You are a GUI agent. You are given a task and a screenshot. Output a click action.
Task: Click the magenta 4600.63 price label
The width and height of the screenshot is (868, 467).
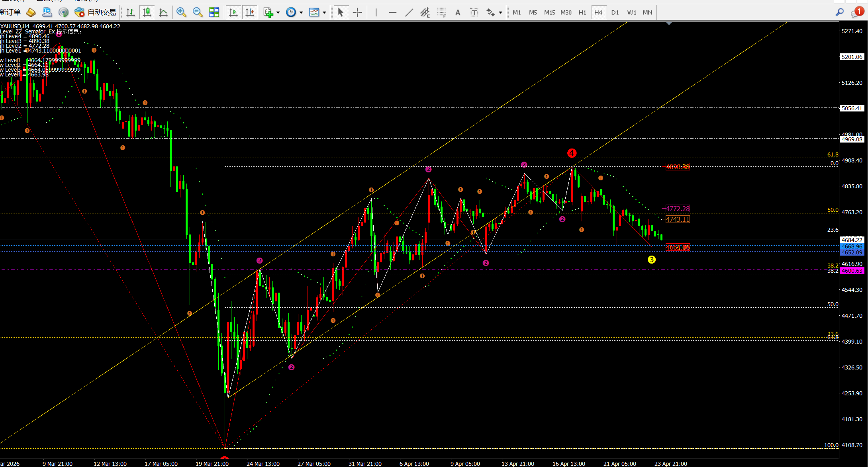tap(852, 271)
